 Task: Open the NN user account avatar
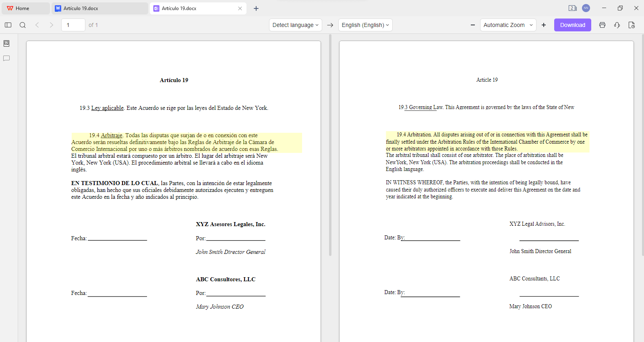[x=586, y=8]
